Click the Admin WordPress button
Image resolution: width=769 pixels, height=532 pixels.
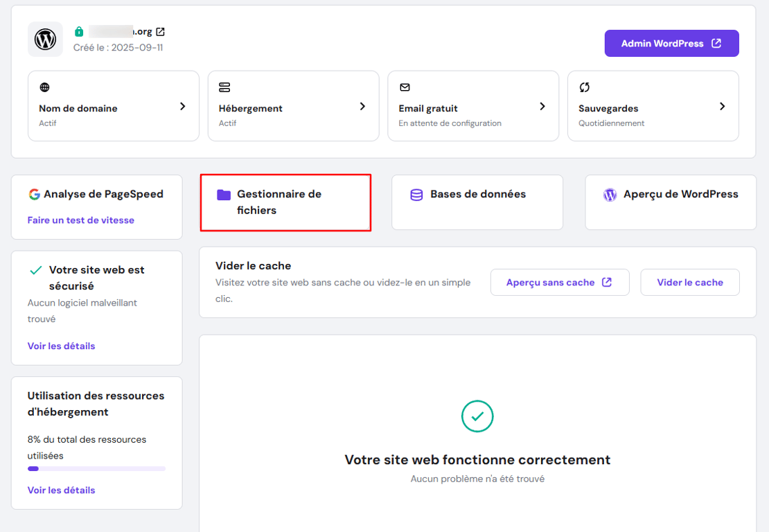[671, 43]
